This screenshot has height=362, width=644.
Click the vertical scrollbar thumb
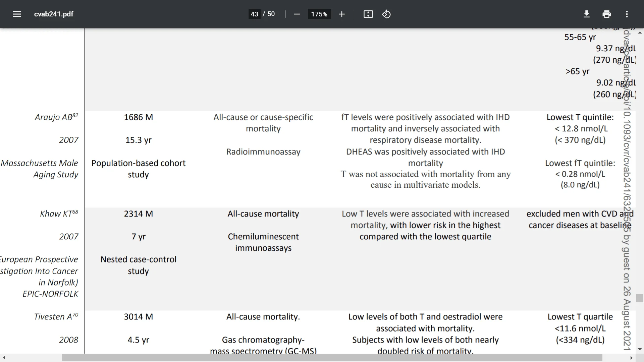[x=640, y=298]
